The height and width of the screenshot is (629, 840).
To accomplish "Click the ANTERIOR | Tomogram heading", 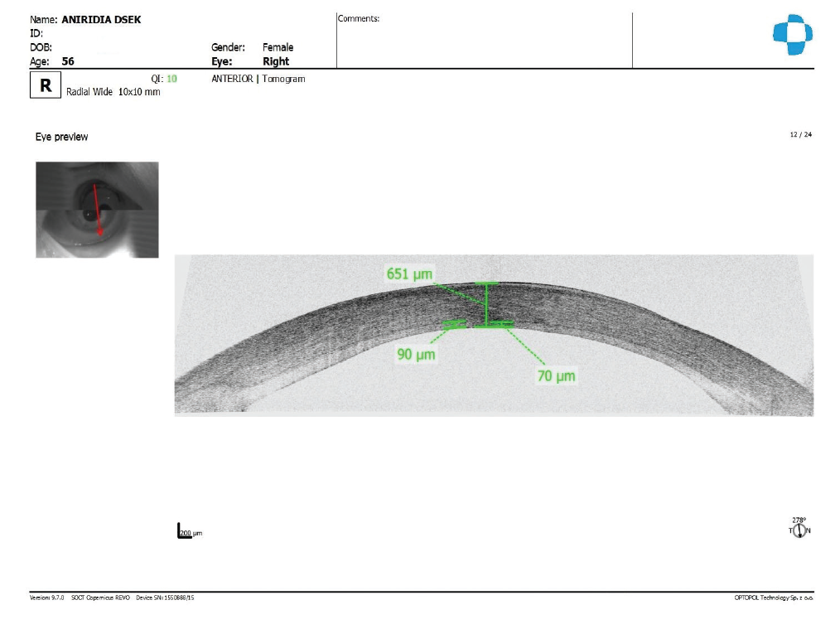I will pos(258,79).
